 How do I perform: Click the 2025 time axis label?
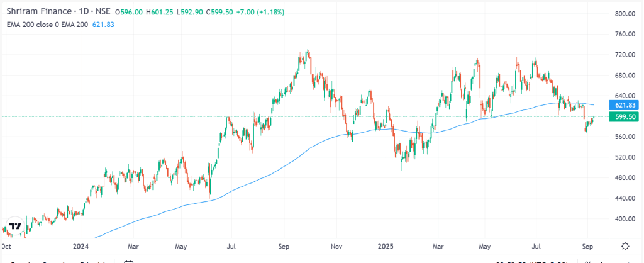(x=387, y=247)
